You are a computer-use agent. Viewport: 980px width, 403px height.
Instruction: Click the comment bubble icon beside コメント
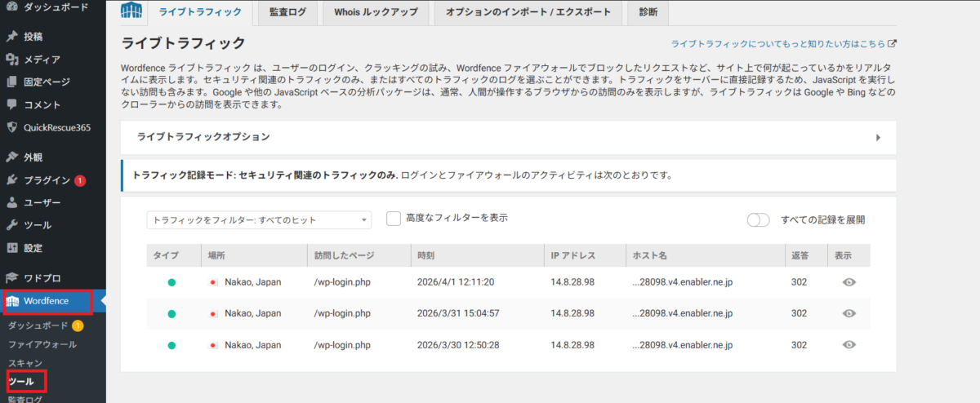[x=12, y=104]
